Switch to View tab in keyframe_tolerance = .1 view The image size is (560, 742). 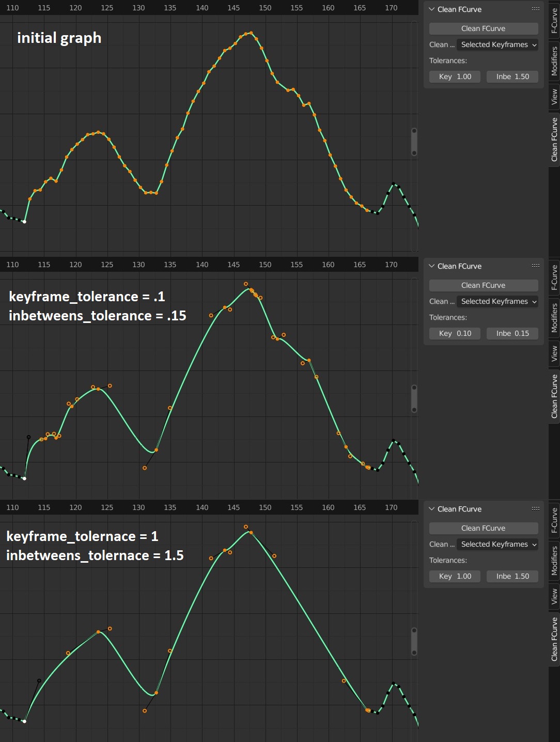(x=554, y=353)
